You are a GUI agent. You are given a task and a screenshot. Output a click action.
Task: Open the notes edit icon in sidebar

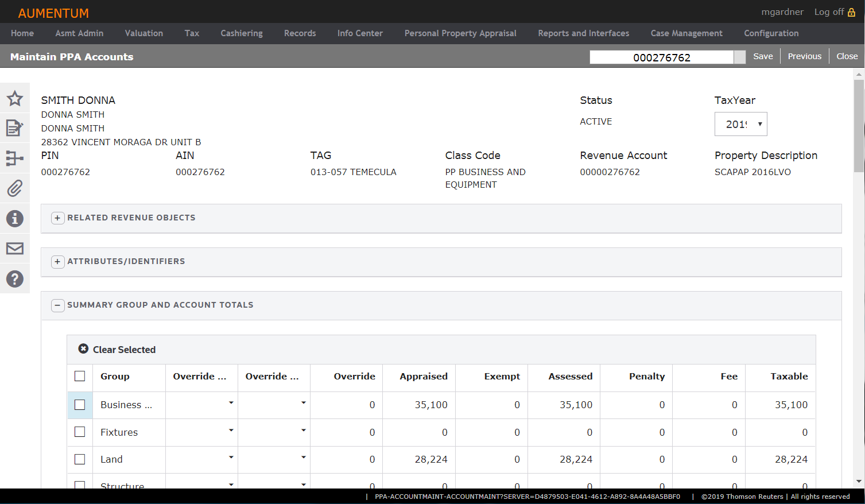(x=15, y=128)
